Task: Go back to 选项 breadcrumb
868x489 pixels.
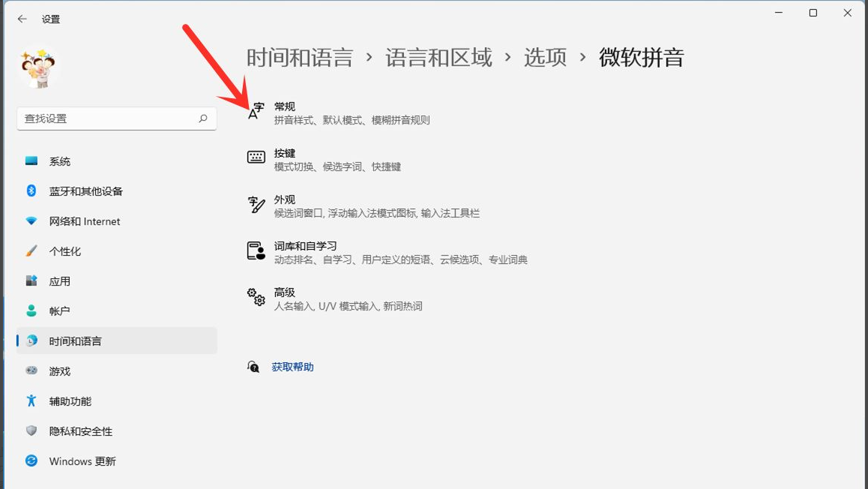Action: pos(545,58)
